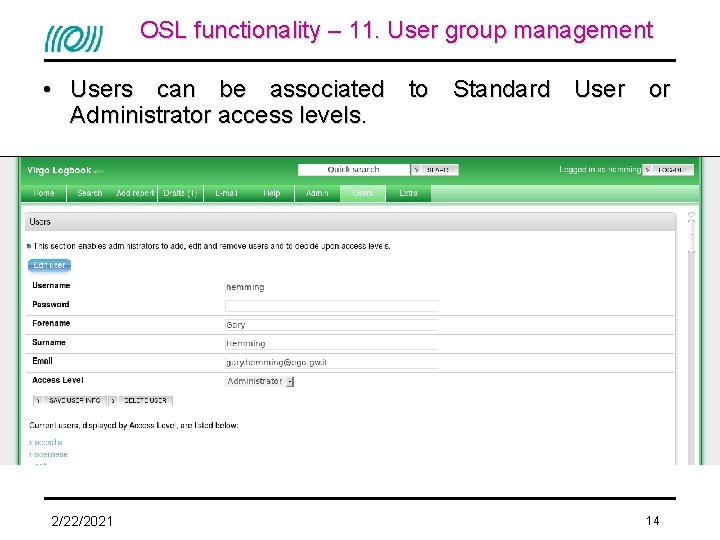Click the Email address field
This screenshot has height=540, width=720.
(x=331, y=362)
